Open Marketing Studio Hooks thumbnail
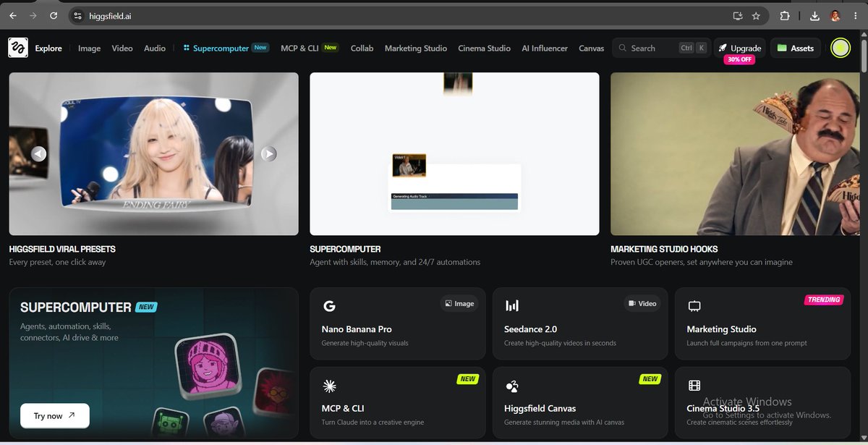This screenshot has height=445, width=868. coord(735,153)
